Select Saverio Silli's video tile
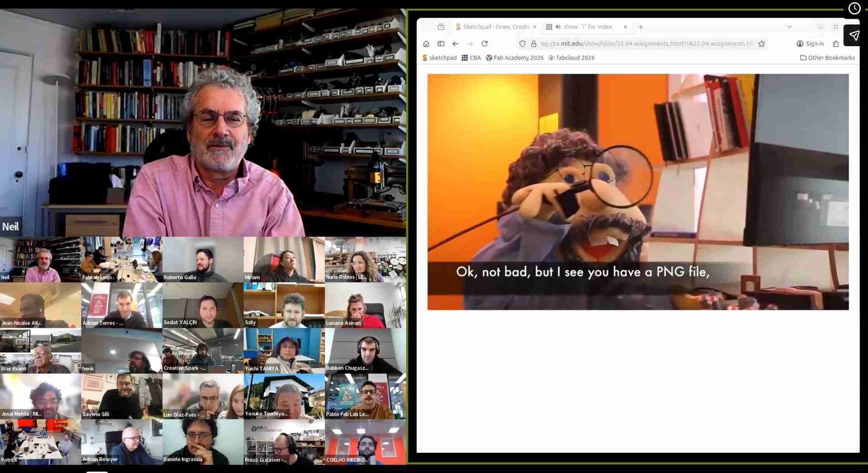Image resolution: width=868 pixels, height=473 pixels. (122, 396)
